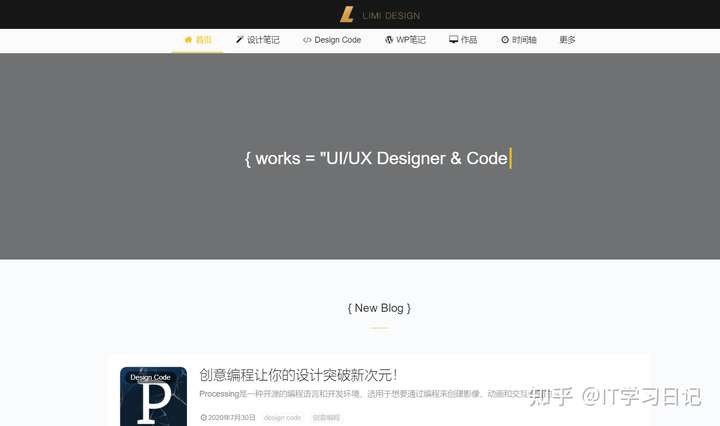Open post titled 创意编程让你的设计突破新次元!
The image size is (720, 426).
coord(298,375)
